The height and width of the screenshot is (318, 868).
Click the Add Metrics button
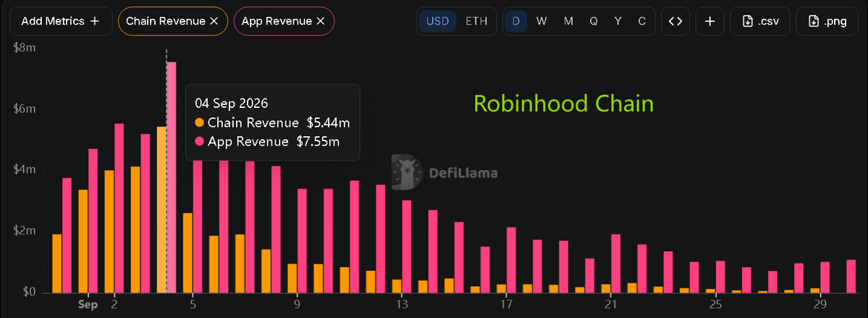pyautogui.click(x=60, y=21)
